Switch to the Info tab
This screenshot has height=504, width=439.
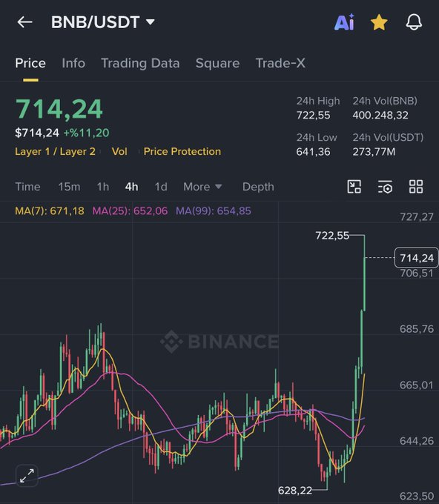(x=73, y=63)
